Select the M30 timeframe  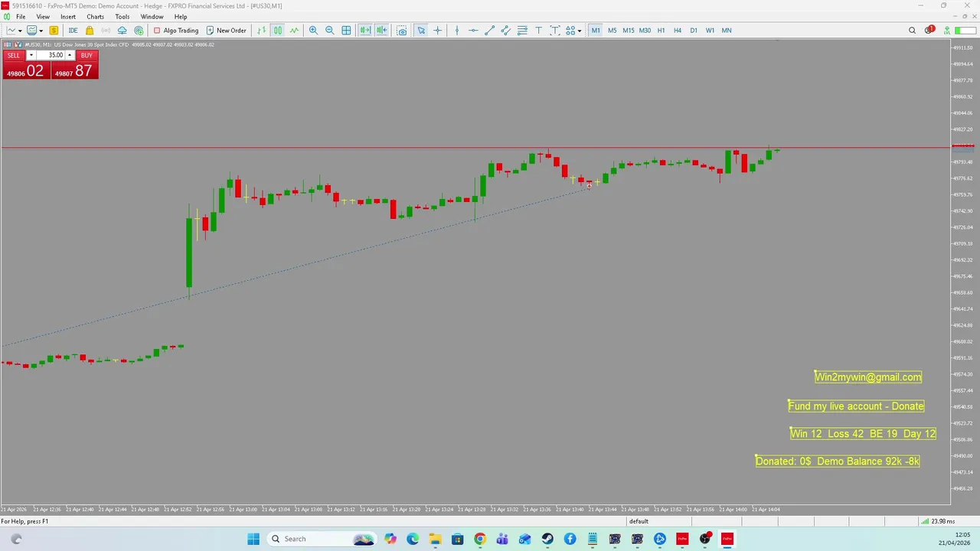click(645, 31)
